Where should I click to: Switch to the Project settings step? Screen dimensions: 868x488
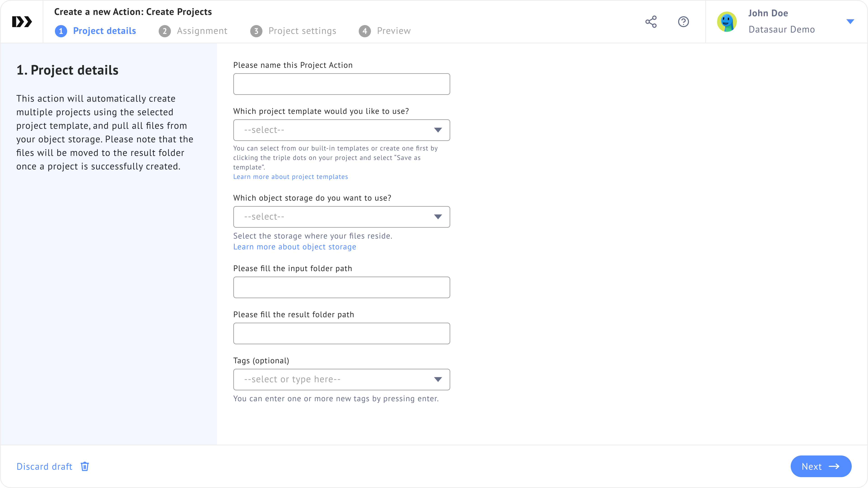point(302,31)
